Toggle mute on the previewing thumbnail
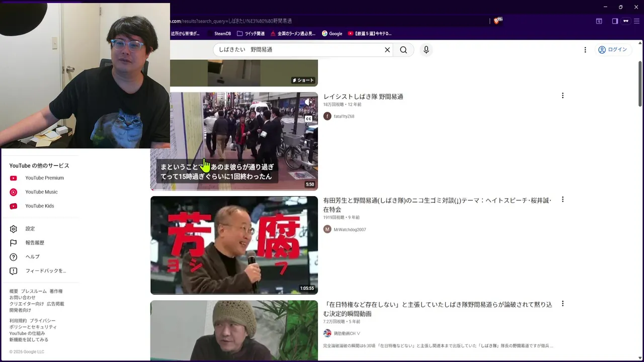Image resolution: width=644 pixels, height=362 pixels. pyautogui.click(x=308, y=102)
